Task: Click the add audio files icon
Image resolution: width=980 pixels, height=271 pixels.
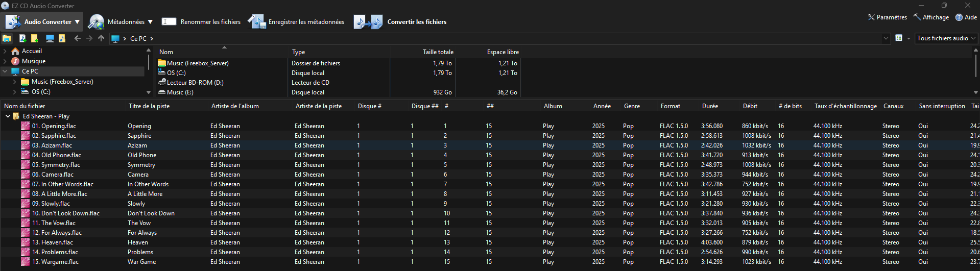Action: (x=22, y=38)
